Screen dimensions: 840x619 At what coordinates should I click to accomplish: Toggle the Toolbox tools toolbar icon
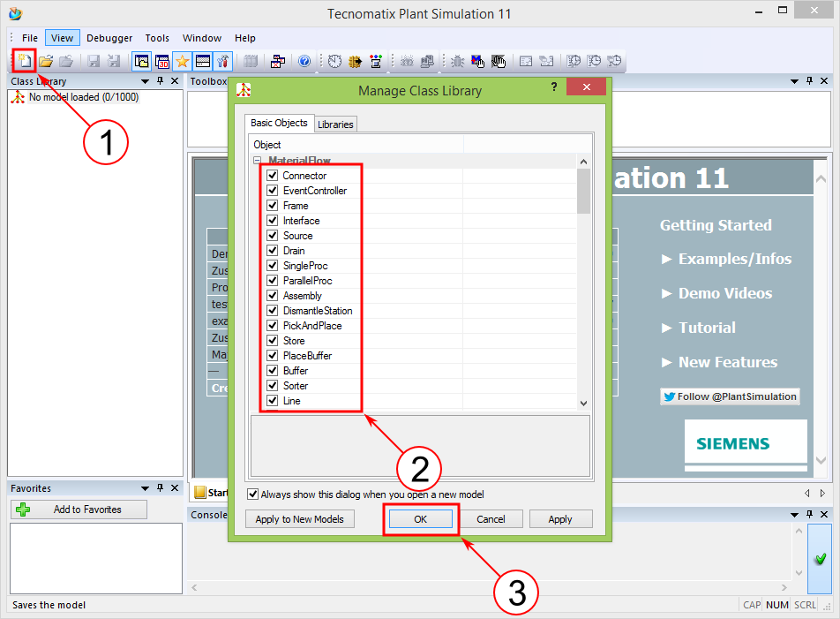click(x=223, y=61)
